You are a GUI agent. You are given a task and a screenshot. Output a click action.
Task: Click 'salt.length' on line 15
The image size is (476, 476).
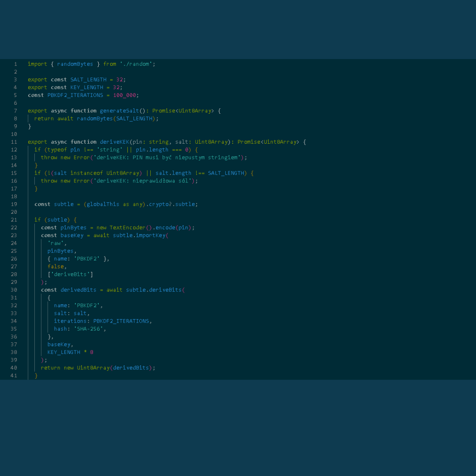(x=173, y=173)
